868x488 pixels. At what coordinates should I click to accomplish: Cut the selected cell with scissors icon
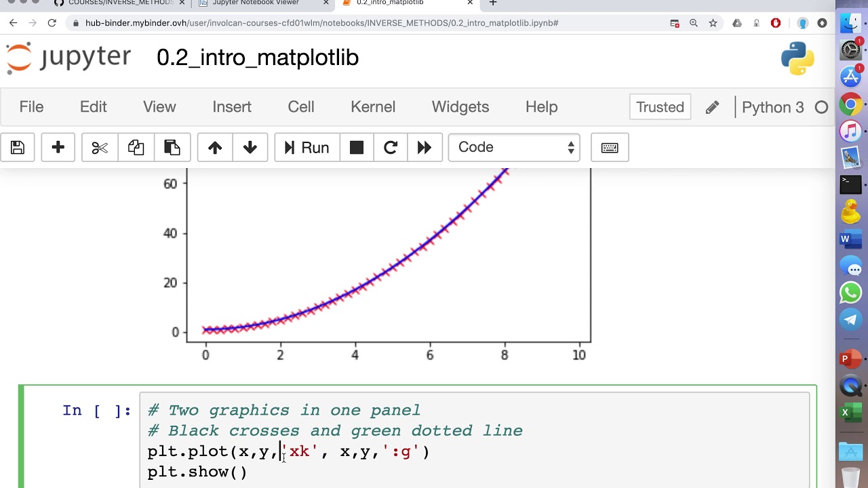click(x=100, y=148)
